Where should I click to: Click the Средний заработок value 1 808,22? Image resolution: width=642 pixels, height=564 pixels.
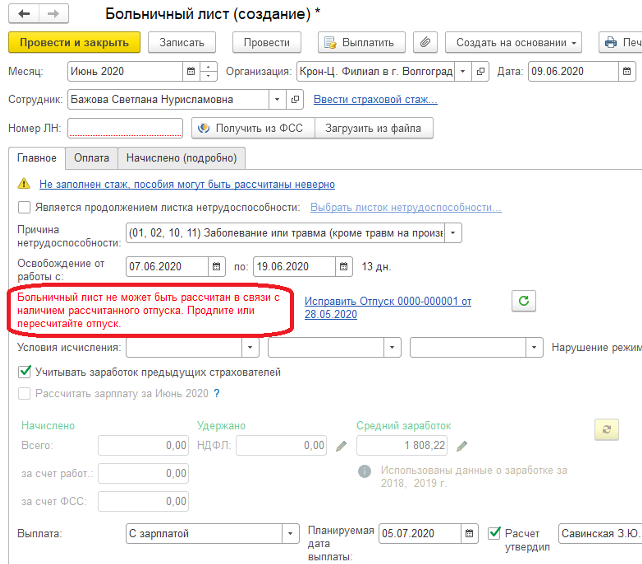click(402, 446)
